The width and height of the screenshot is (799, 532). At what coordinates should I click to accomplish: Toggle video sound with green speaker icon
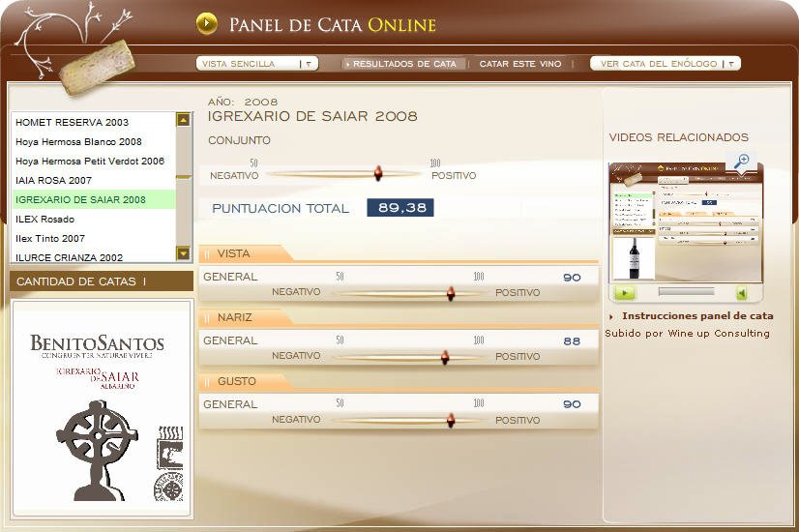pos(742,293)
